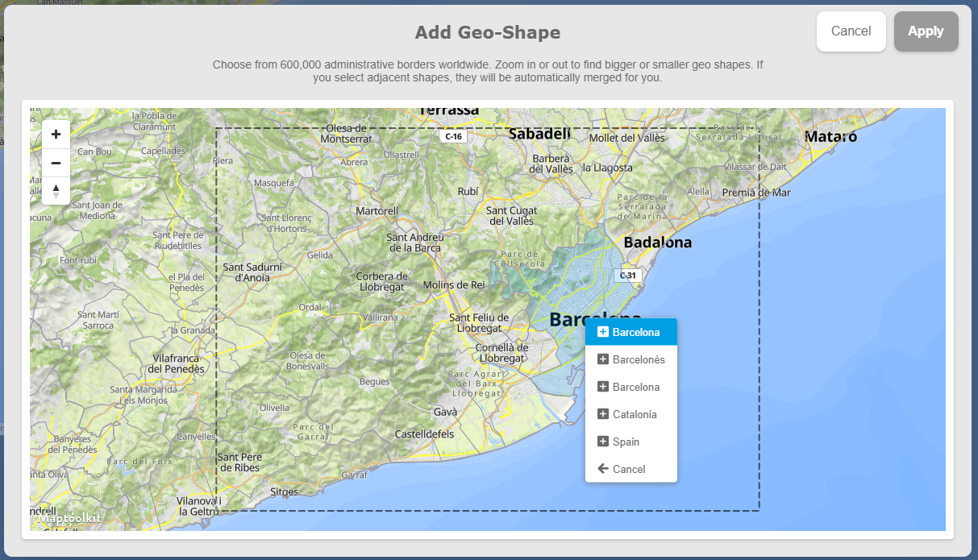
Task: Zoom out with the minus map control
Action: point(56,163)
